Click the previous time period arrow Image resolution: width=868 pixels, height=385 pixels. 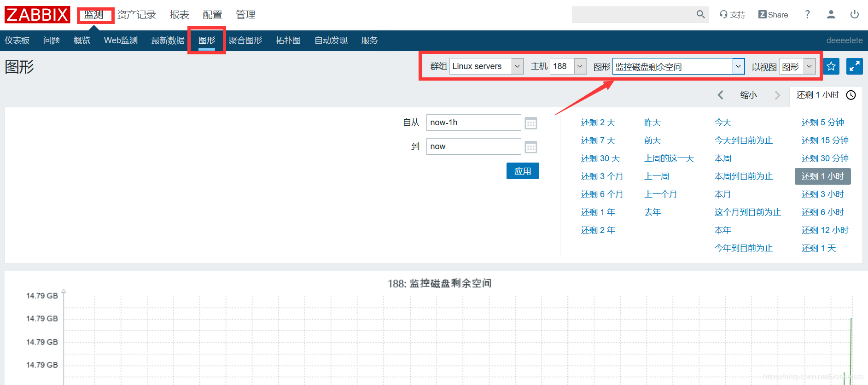pos(721,95)
